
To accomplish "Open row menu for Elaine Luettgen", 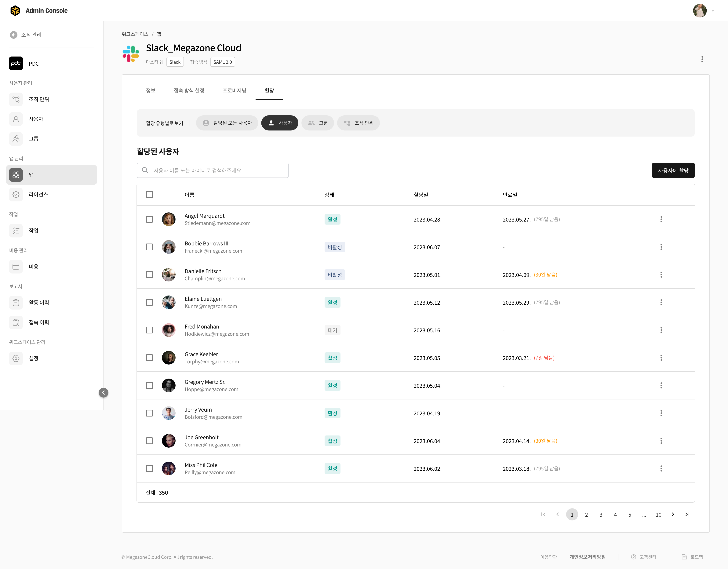I will [661, 303].
